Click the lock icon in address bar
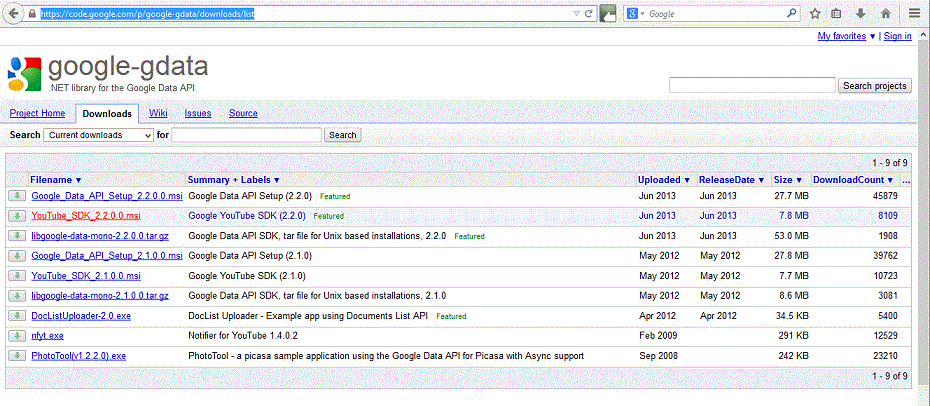The image size is (930, 406). 31,14
